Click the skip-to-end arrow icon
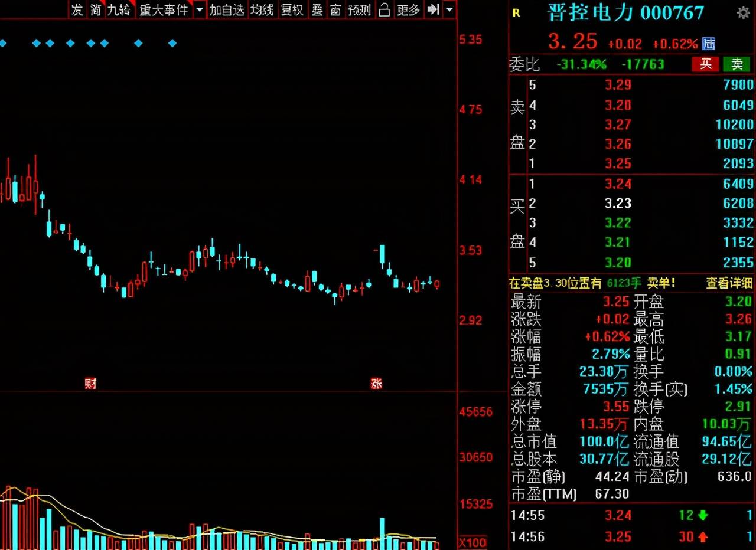 click(x=434, y=9)
